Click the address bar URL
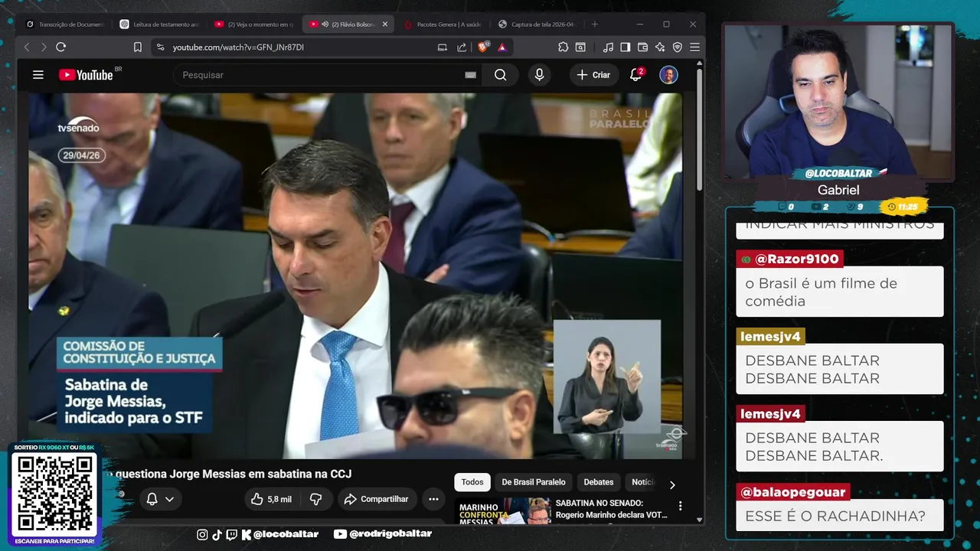This screenshot has width=980, height=551. pos(238,47)
